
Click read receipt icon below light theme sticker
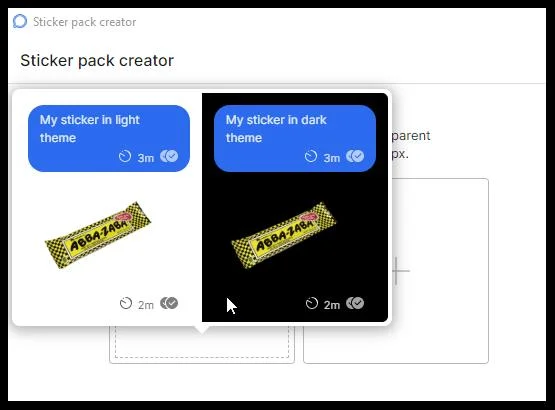169,303
